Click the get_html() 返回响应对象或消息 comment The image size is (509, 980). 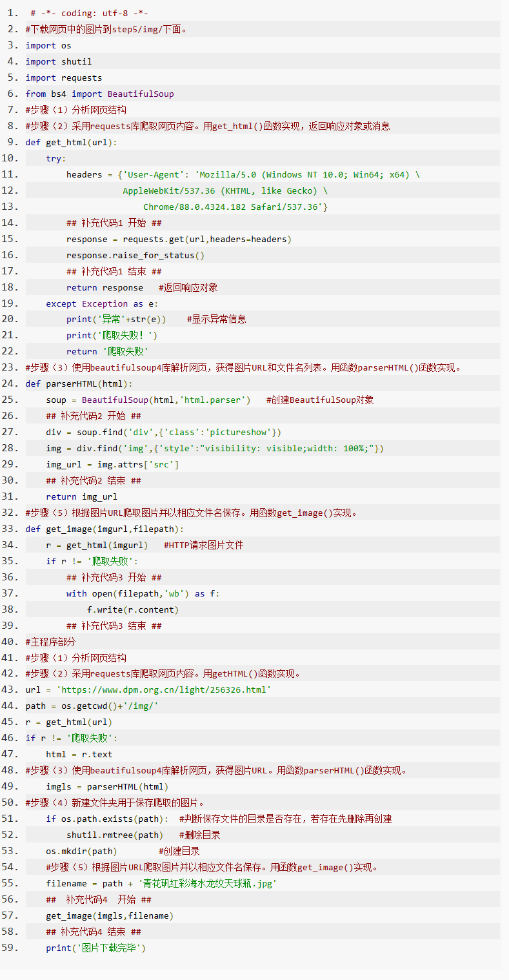pyautogui.click(x=208, y=126)
